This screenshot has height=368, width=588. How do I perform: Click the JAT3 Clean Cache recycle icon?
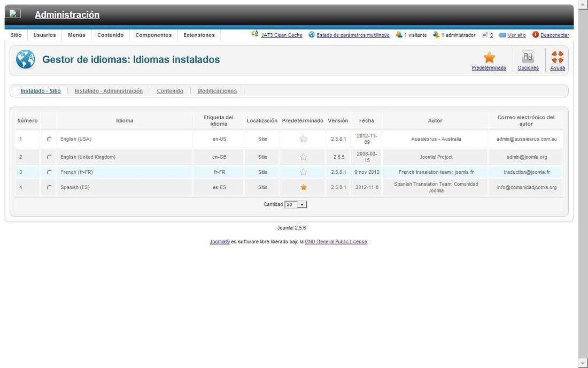(255, 34)
